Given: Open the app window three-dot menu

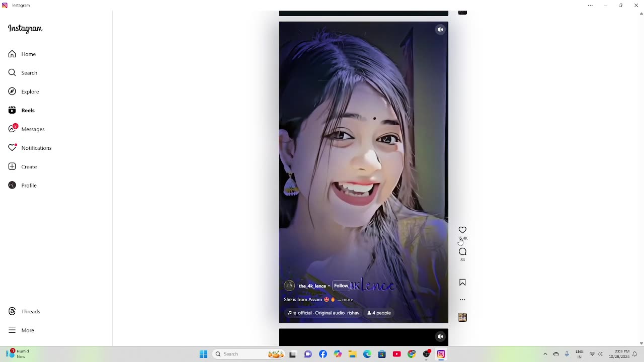Looking at the screenshot, I should tap(590, 6).
